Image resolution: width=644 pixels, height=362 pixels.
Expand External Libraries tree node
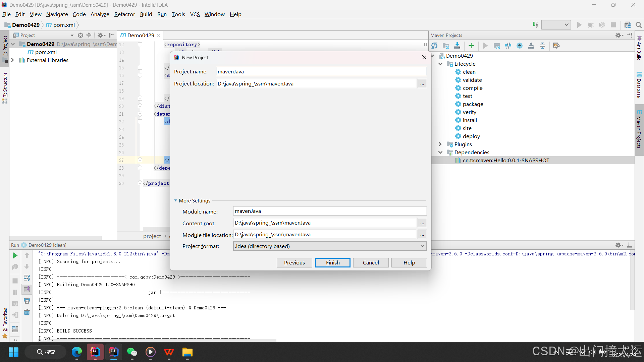click(13, 60)
